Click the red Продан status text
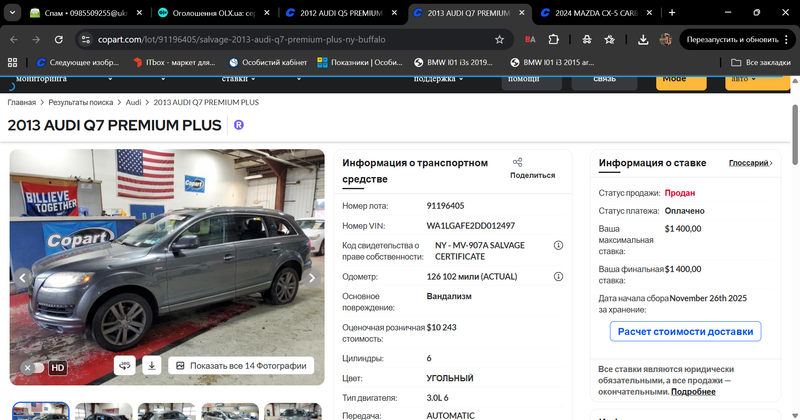 (680, 193)
